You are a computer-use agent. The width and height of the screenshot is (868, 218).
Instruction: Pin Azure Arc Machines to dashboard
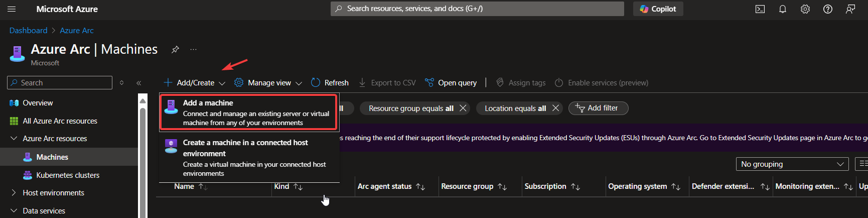pyautogui.click(x=175, y=49)
